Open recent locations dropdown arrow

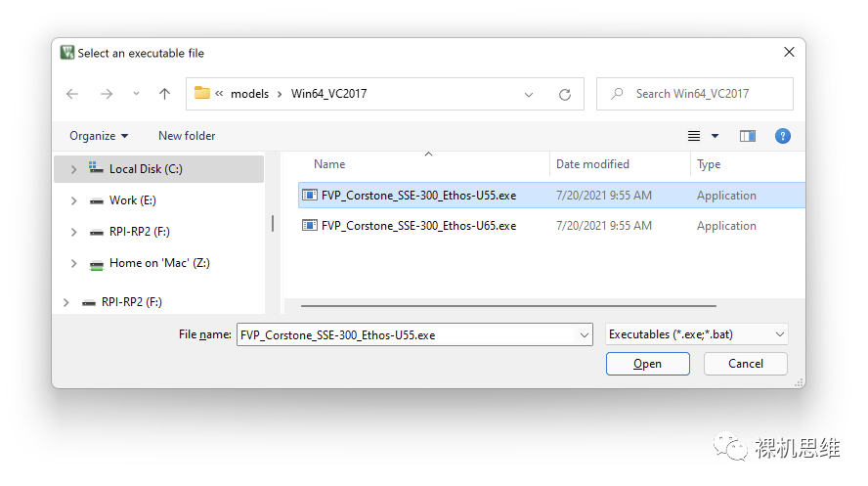click(136, 94)
